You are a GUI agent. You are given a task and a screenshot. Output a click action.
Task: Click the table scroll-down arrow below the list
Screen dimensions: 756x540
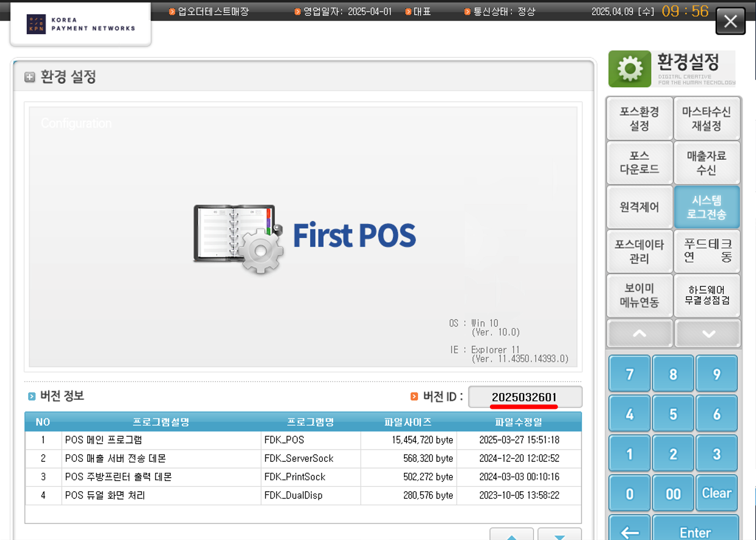click(x=560, y=535)
